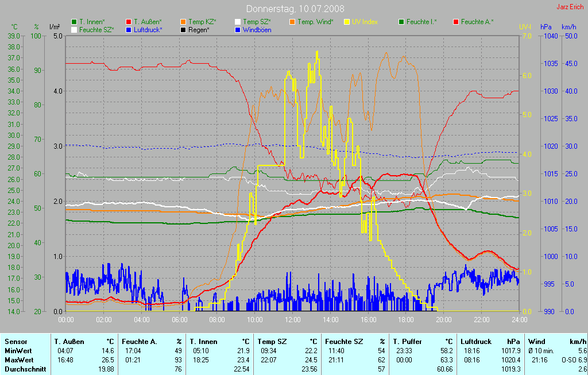Click Luftdruck min value 1017.9
This screenshot has width=588, height=375.
tap(510, 351)
